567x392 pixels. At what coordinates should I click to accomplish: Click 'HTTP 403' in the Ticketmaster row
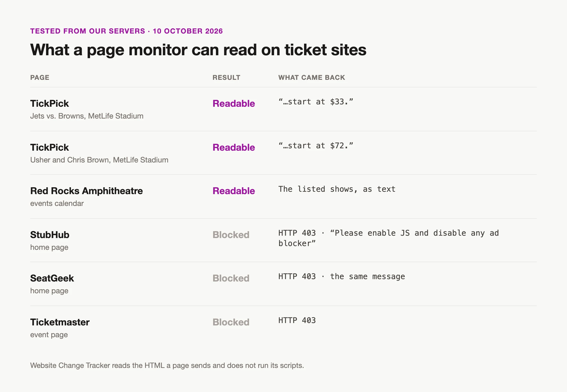297,320
